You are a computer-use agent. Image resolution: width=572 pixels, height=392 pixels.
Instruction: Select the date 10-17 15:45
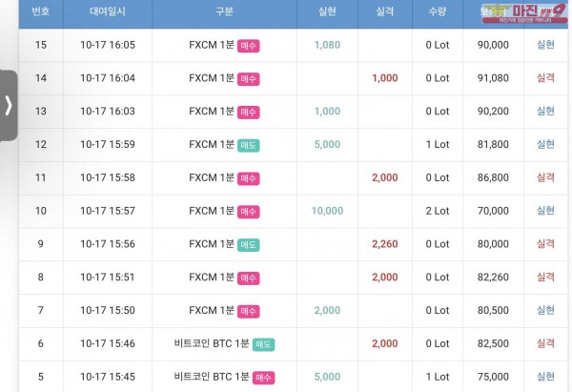click(108, 377)
